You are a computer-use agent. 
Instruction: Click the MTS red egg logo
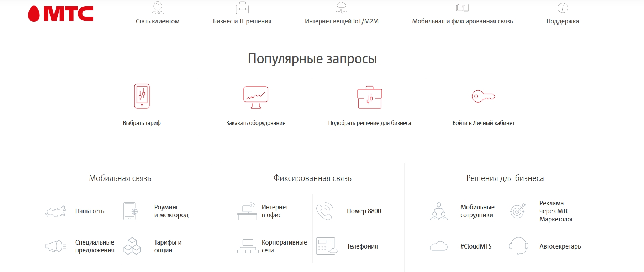[34, 14]
